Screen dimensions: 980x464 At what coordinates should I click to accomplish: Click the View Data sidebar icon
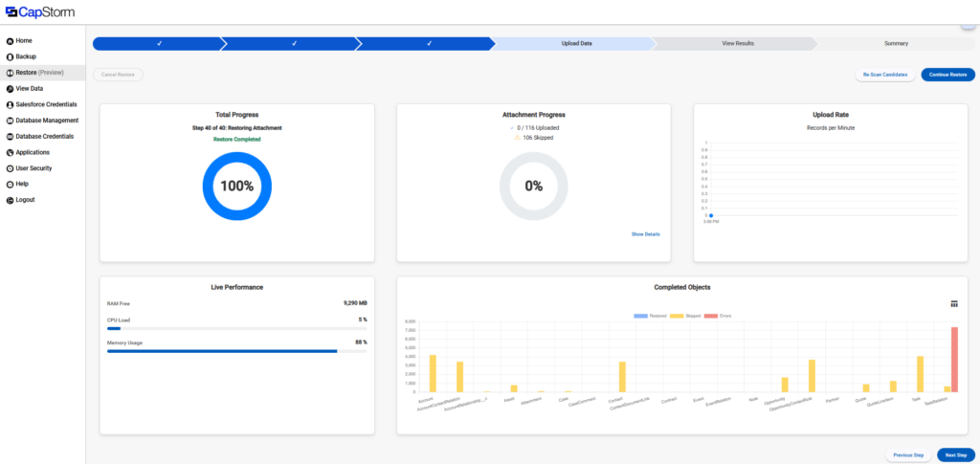pos(10,88)
